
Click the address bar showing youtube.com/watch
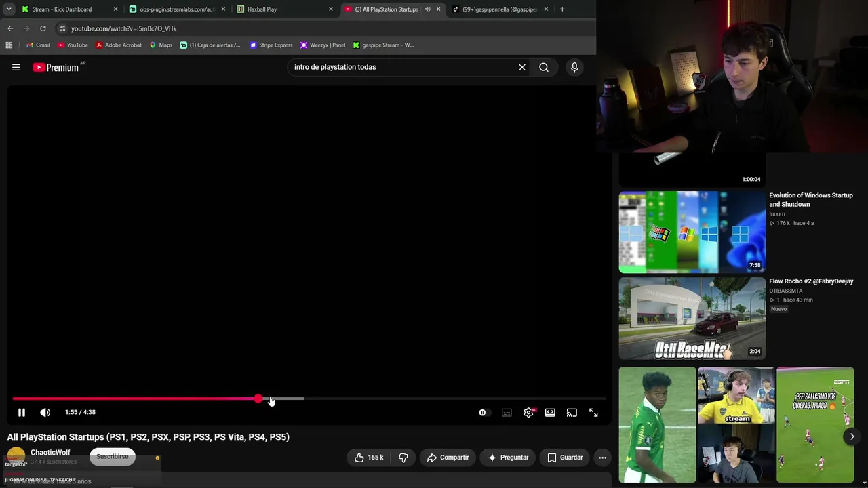tap(325, 28)
